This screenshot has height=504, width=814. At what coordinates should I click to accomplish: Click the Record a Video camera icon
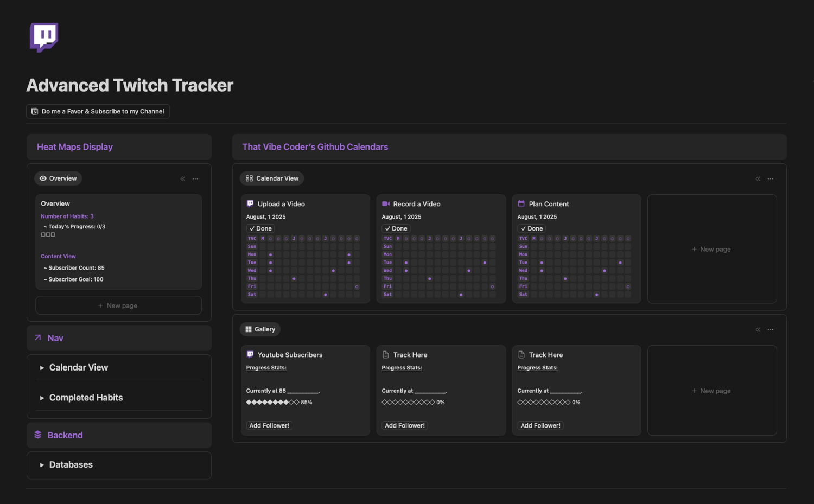coord(386,204)
